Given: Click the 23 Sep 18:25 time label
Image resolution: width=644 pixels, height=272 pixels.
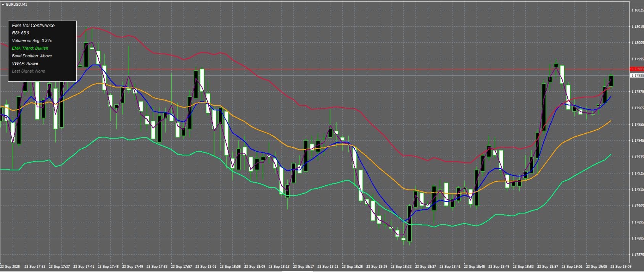Looking at the screenshot, I should pos(353,267).
